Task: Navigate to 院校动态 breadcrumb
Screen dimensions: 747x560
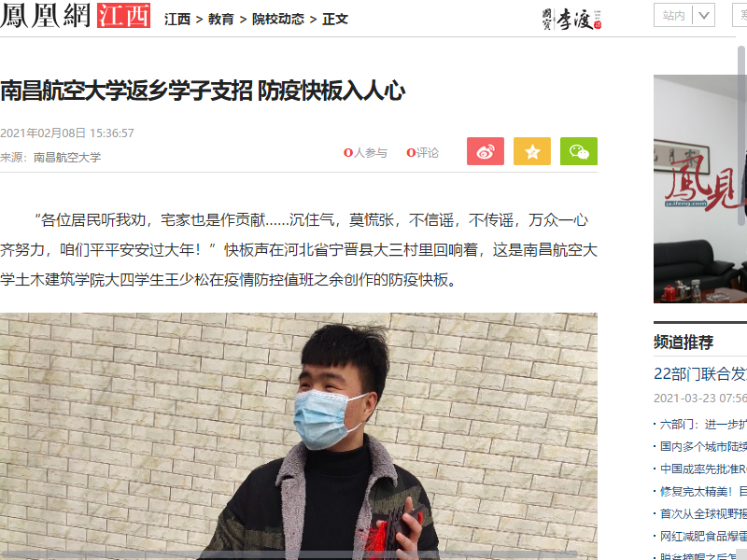Action: pyautogui.click(x=278, y=19)
